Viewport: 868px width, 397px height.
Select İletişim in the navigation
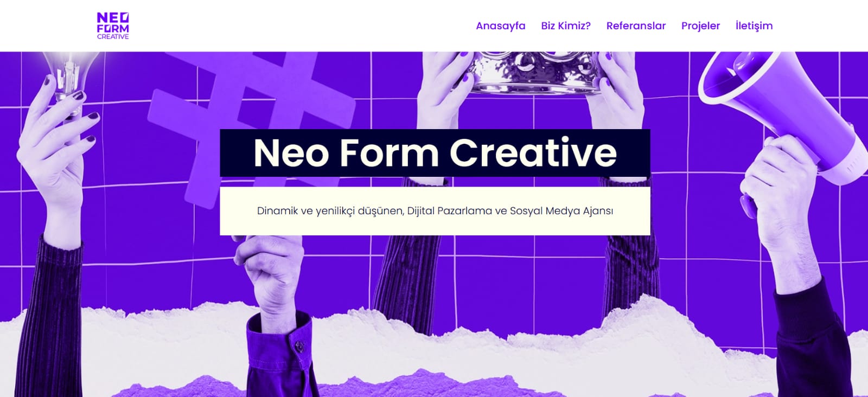tap(754, 25)
